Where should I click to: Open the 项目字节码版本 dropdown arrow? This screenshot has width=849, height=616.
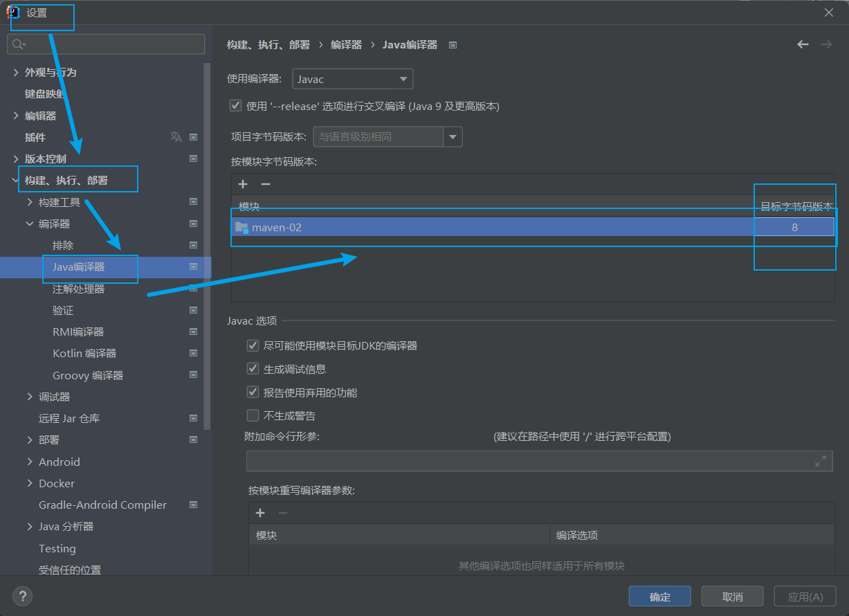(453, 137)
